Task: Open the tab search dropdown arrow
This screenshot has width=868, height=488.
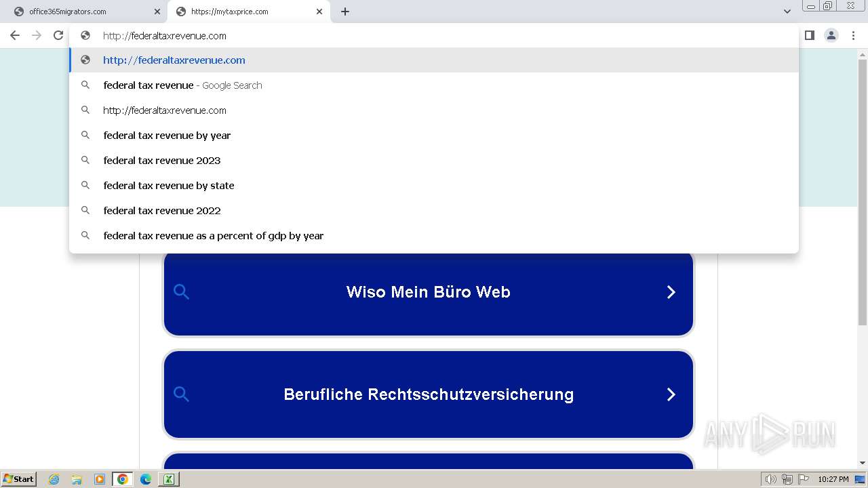Action: click(787, 12)
